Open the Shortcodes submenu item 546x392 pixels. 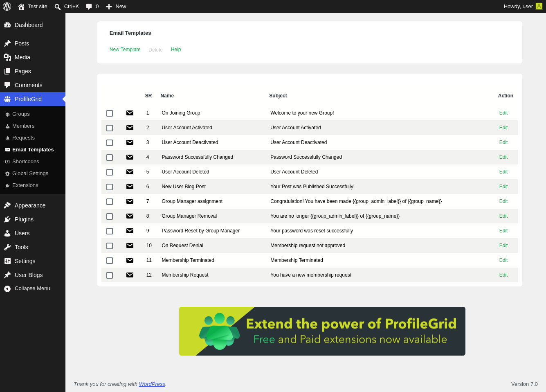(26, 162)
